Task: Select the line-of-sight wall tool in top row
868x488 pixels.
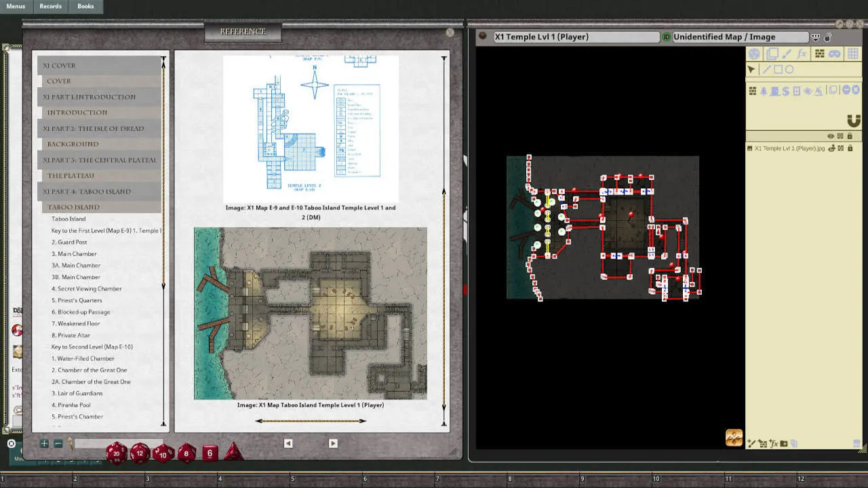Action: [820, 54]
